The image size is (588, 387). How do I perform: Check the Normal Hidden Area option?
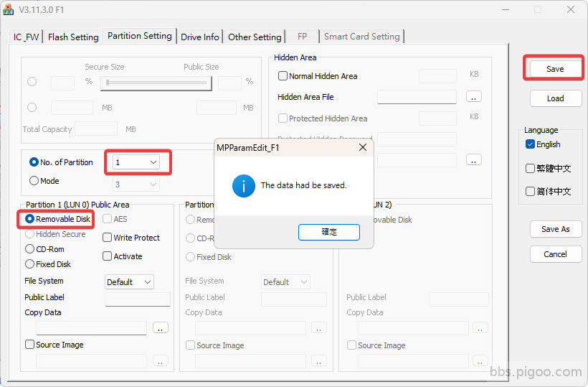coord(283,76)
